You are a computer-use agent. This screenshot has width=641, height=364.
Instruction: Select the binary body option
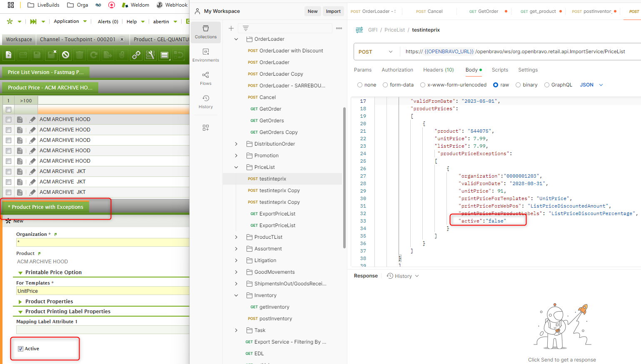518,85
